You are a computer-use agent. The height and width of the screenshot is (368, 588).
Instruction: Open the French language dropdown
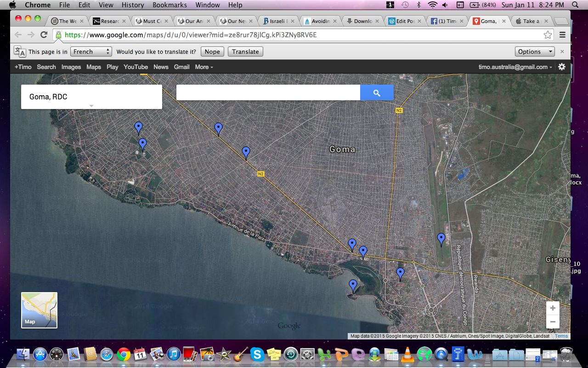(x=91, y=52)
